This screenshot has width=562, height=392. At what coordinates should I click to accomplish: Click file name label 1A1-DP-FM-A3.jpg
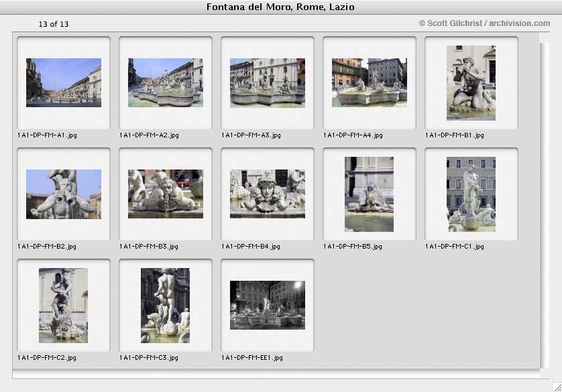[x=251, y=135]
